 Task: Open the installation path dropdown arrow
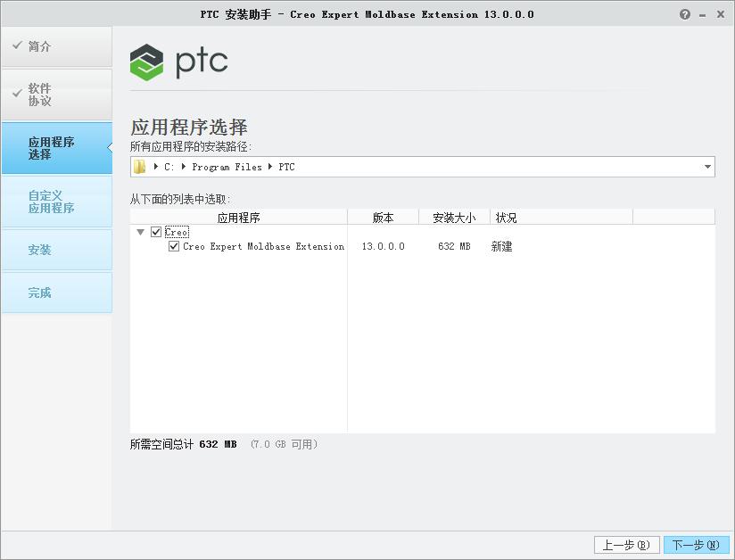pos(707,167)
